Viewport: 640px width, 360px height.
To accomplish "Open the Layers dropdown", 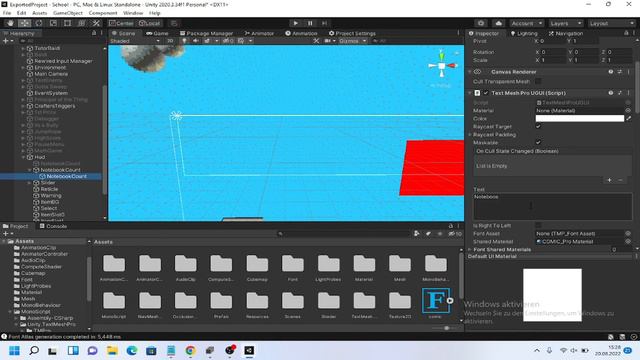I will 565,23.
